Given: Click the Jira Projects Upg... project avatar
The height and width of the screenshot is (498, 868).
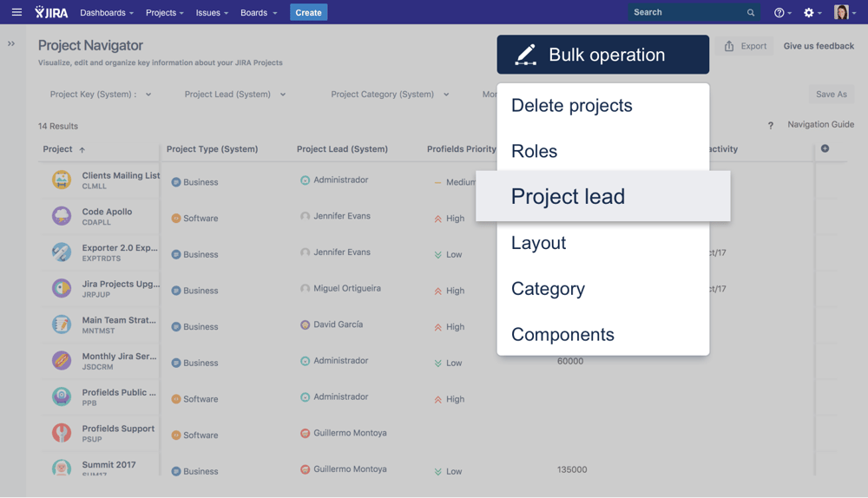Looking at the screenshot, I should tap(62, 288).
